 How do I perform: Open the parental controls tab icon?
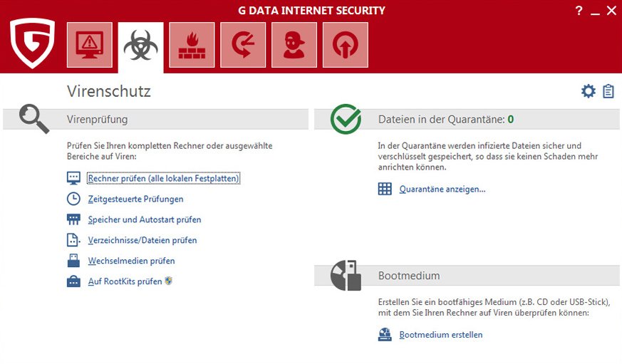(294, 45)
